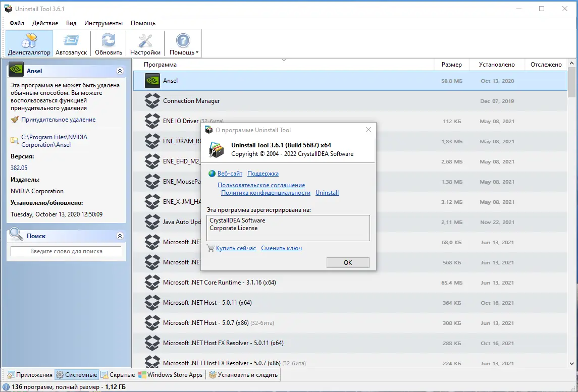Sort list by Размер column
Screen dimensions: 578x392
[452, 65]
